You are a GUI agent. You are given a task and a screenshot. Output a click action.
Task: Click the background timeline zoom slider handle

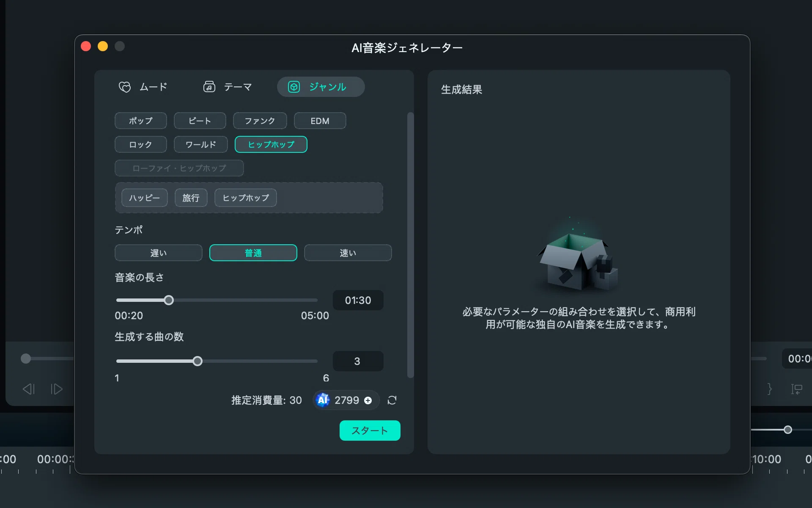pos(788,430)
